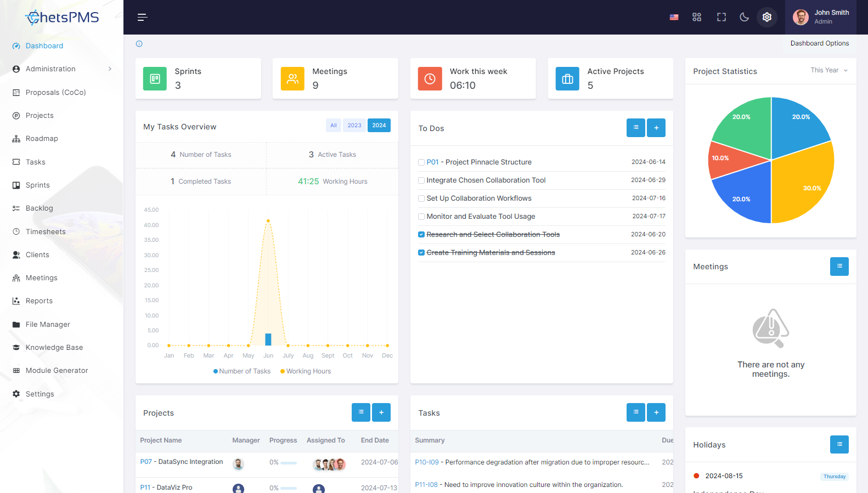Enter fullscreen mode from header icon
The height and width of the screenshot is (493, 868).
[722, 18]
